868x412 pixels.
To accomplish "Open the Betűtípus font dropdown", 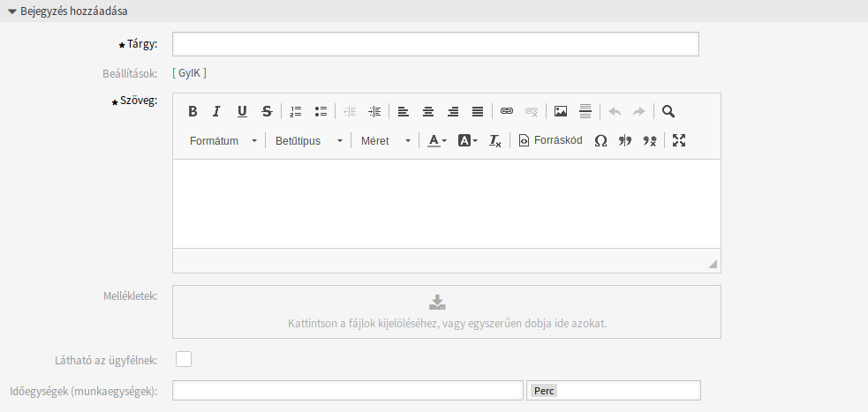I will click(x=309, y=140).
